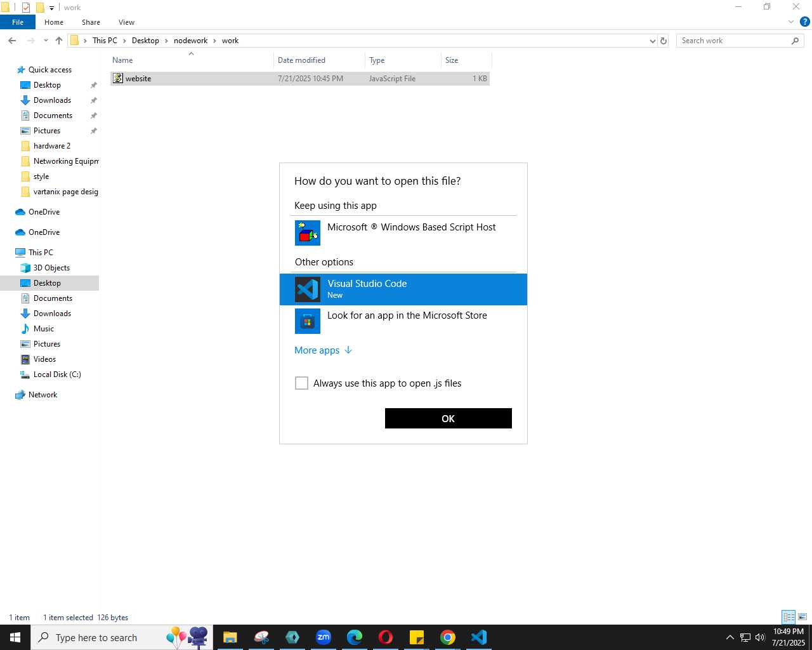Sort by the Date modified column
The width and height of the screenshot is (812, 650).
coord(320,60)
